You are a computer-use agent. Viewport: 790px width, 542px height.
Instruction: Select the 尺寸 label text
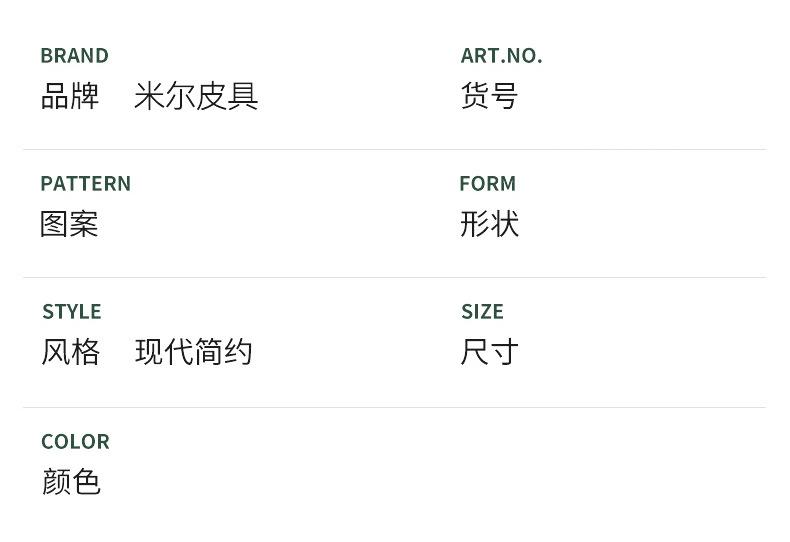tap(489, 352)
